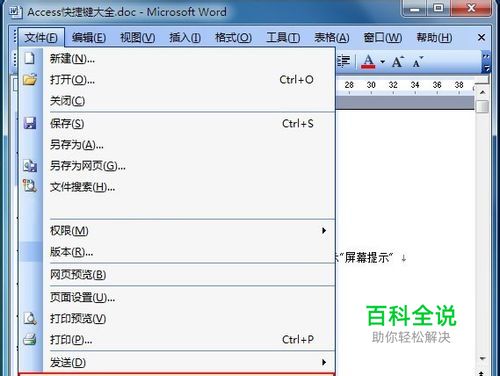Select 保存(S) menu entry

pos(177,124)
